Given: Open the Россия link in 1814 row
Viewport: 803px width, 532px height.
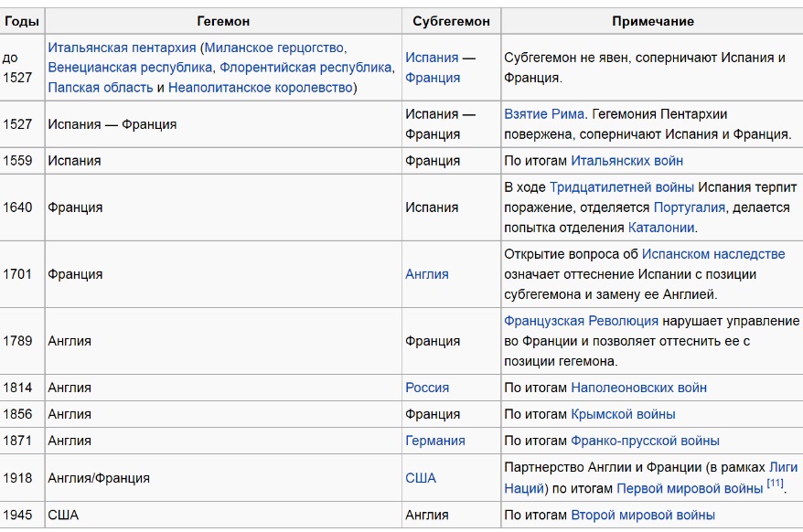Looking at the screenshot, I should point(427,388).
